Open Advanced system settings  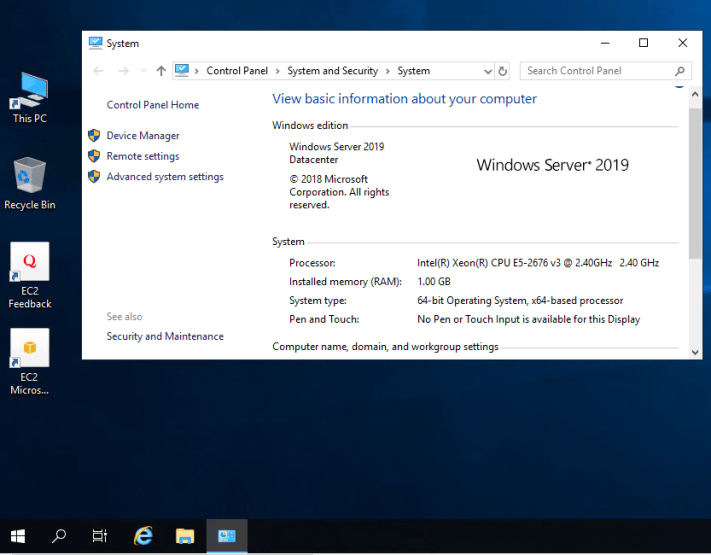click(165, 177)
